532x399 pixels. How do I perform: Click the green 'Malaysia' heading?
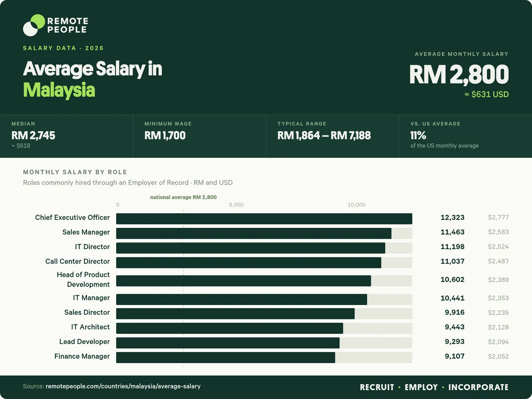pyautogui.click(x=59, y=90)
